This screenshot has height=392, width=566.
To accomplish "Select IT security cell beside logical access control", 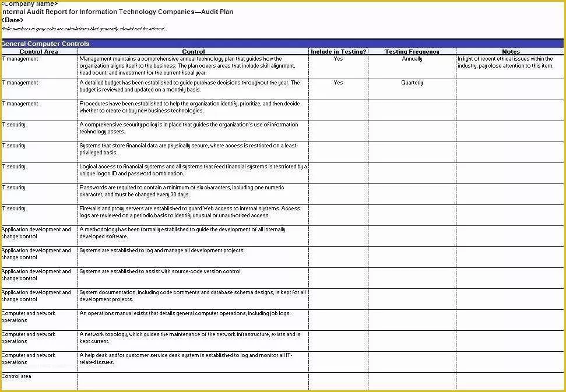I will point(40,173).
